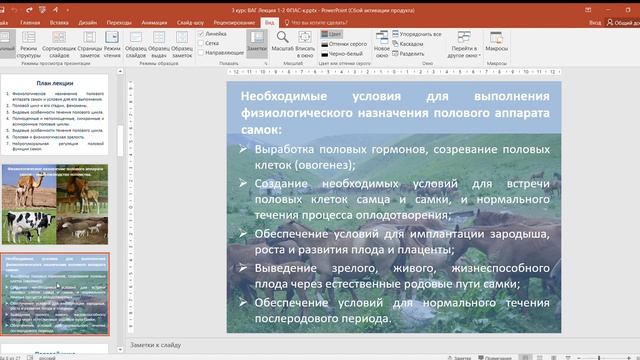The image size is (640, 360).
Task: Switch to reading view icon in status bar
Action: 553,358
